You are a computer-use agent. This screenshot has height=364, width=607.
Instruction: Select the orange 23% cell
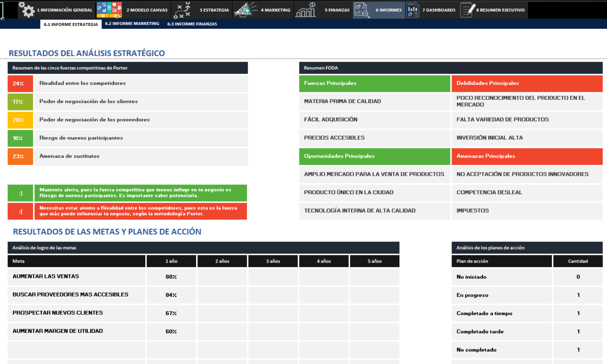pyautogui.click(x=20, y=157)
